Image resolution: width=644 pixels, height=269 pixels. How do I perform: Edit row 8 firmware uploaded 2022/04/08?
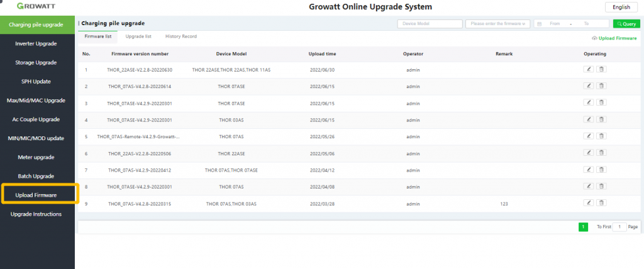point(589,186)
